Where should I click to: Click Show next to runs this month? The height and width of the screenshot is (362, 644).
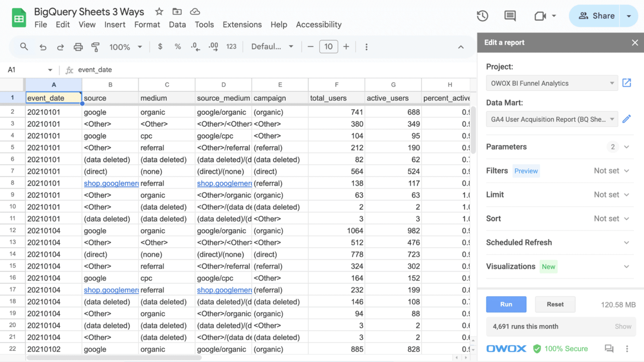(x=623, y=326)
